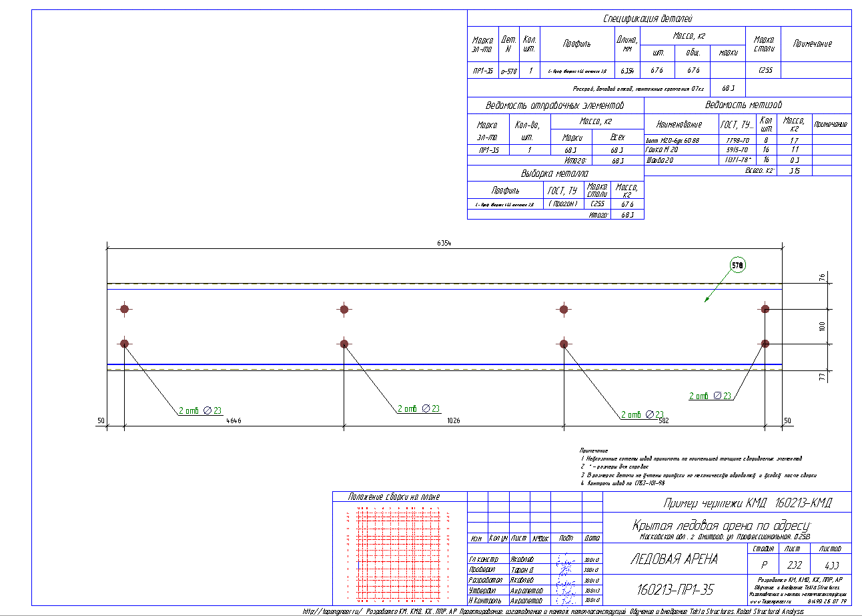862x616 pixels.
Task: Click the 582 dimension value
Action: click(x=663, y=421)
